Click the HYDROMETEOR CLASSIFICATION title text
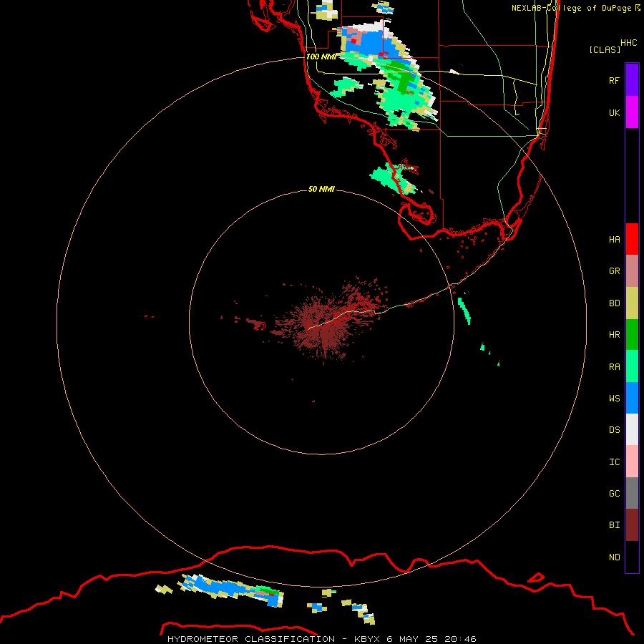644x644 pixels. pos(251,639)
